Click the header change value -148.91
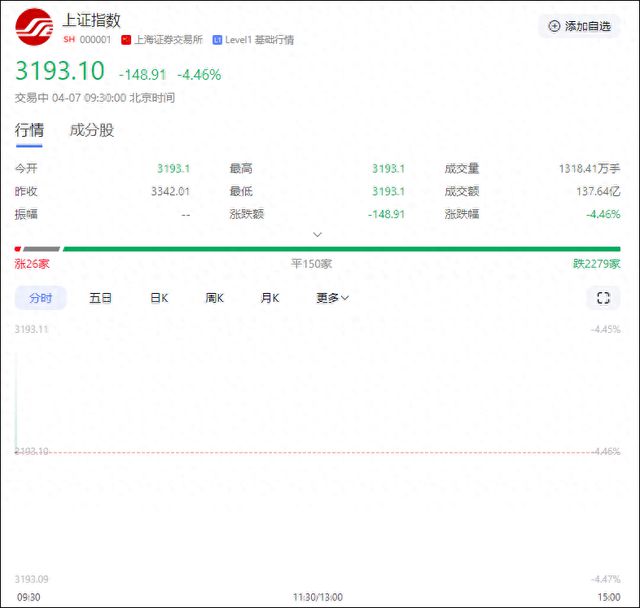640x608 pixels. click(x=142, y=75)
